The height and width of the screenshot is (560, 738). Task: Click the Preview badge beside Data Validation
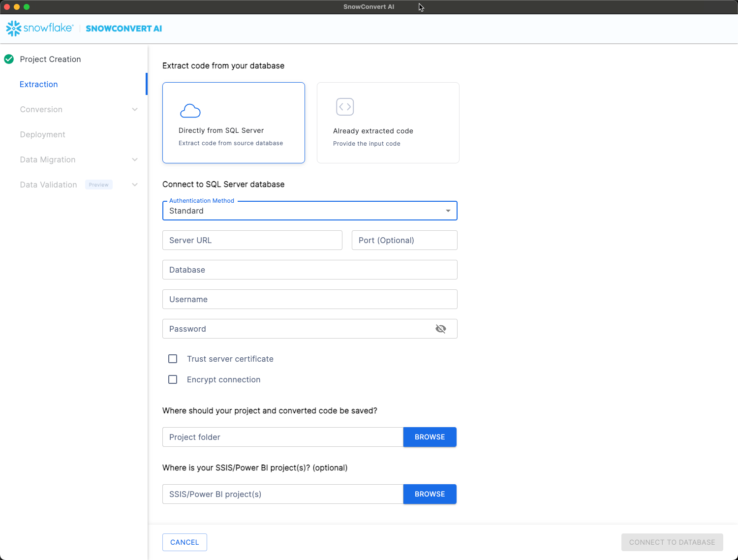tap(99, 185)
